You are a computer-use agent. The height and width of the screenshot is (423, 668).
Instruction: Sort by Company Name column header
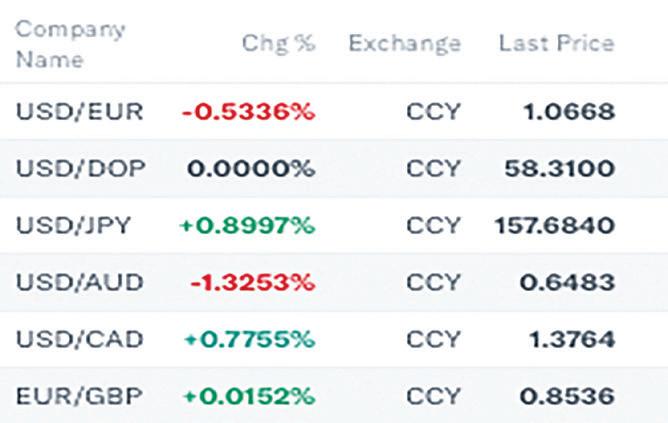pyautogui.click(x=70, y=44)
